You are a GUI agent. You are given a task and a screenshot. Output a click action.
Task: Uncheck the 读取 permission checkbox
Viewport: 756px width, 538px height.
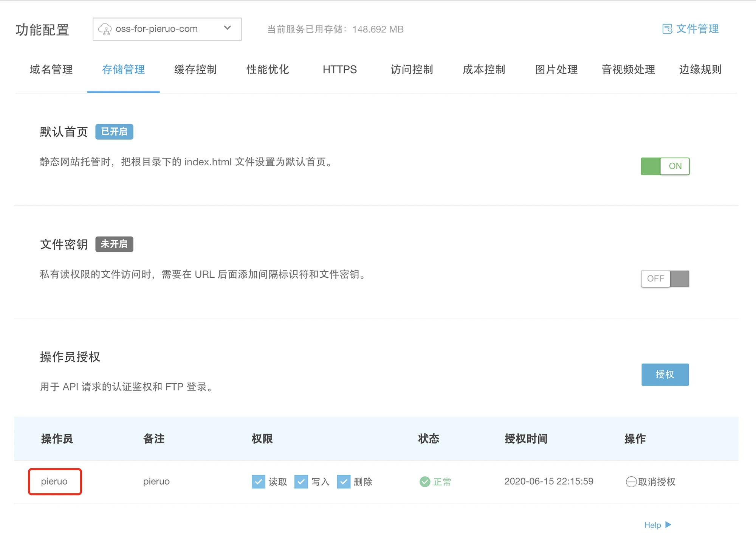(258, 482)
